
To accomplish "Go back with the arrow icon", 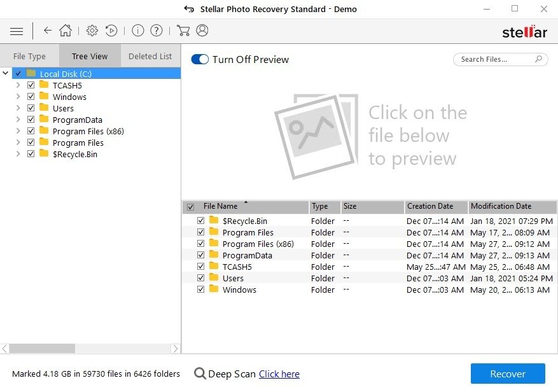I will click(x=47, y=31).
